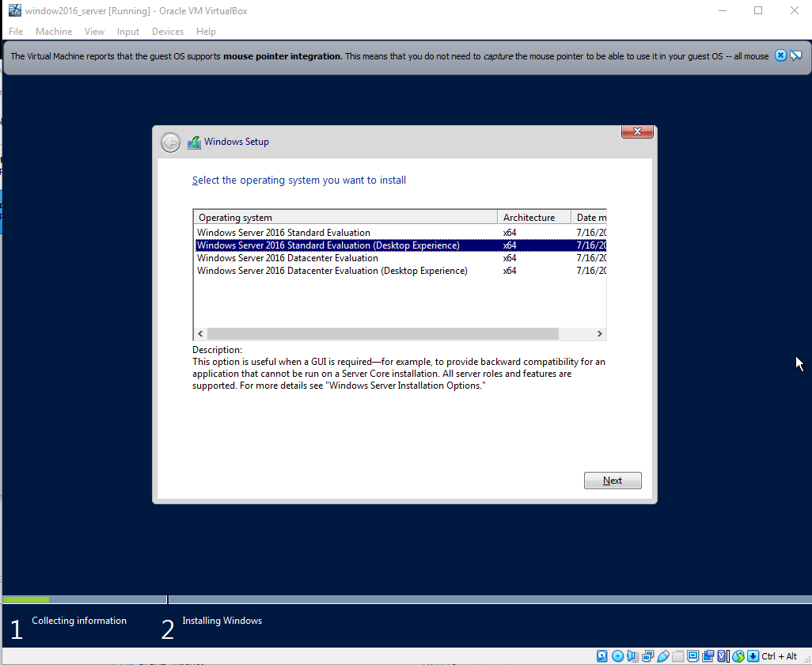Open the Machine menu

54,32
